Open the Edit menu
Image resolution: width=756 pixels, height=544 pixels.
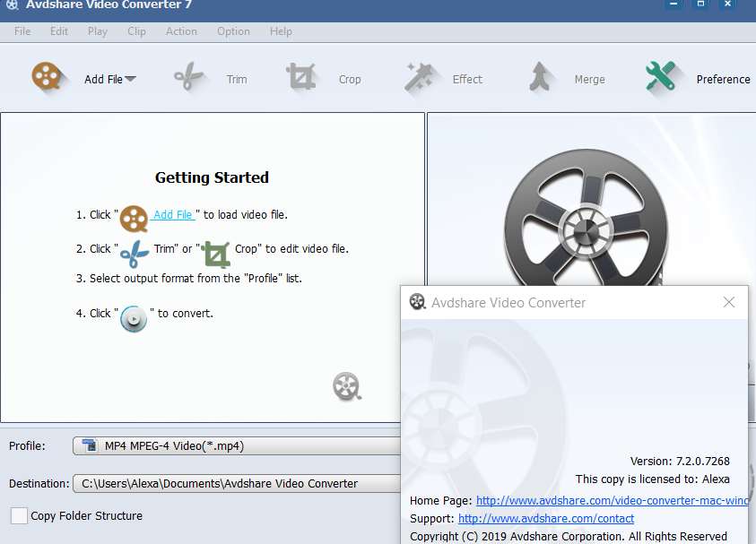click(x=59, y=31)
